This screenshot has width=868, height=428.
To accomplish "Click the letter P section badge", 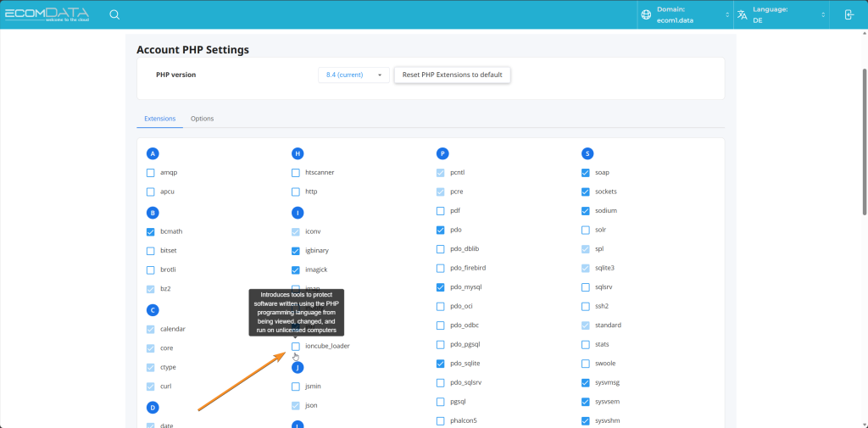I will tap(442, 153).
